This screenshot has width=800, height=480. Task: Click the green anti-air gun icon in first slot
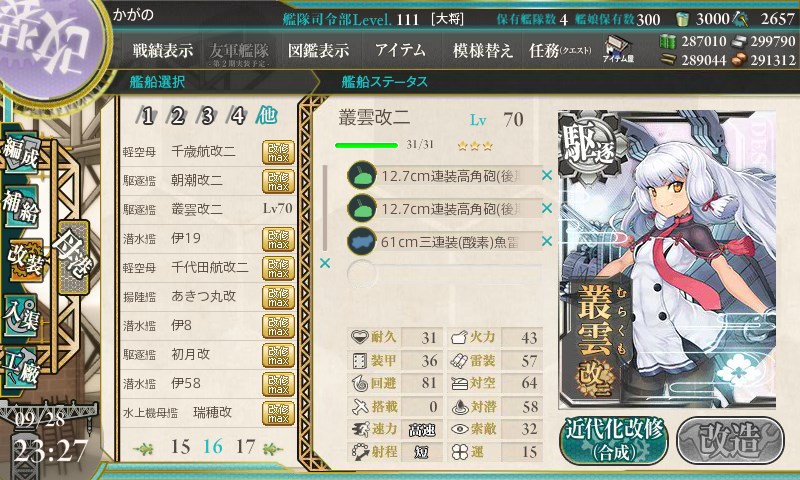coord(362,175)
